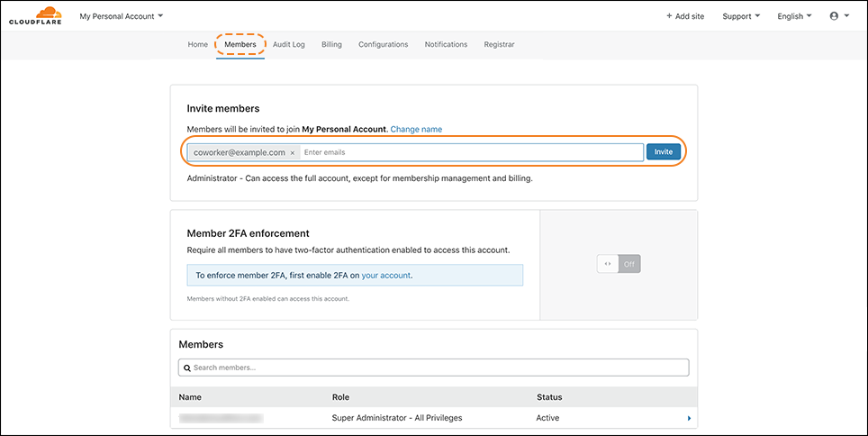Image resolution: width=868 pixels, height=436 pixels.
Task: Open the Configurations tab
Action: 383,44
